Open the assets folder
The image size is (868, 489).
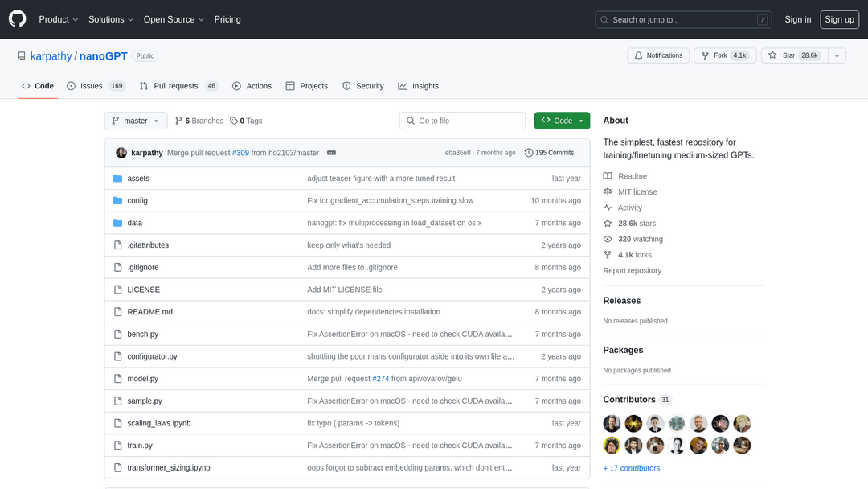(138, 179)
